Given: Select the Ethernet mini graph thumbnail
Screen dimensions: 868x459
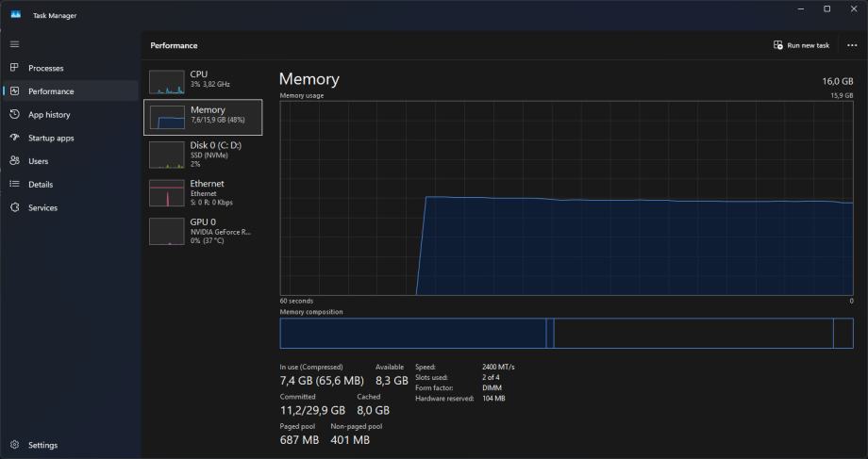Looking at the screenshot, I should coord(167,193).
